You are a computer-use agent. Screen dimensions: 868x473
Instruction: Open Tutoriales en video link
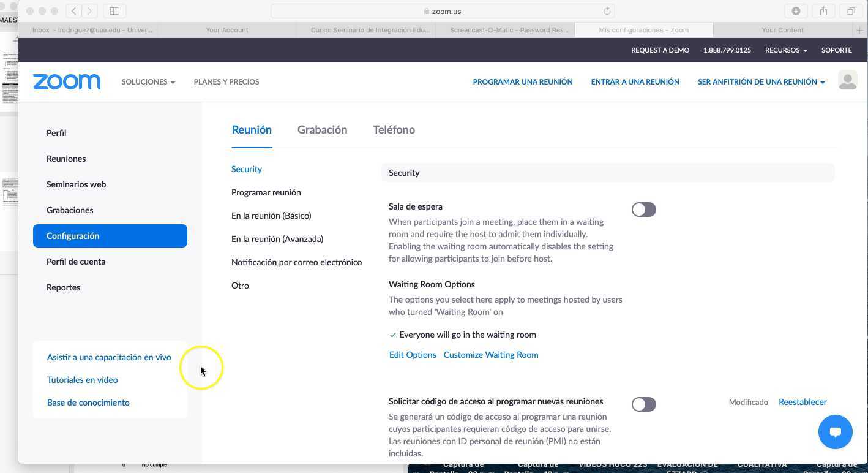pyautogui.click(x=83, y=380)
